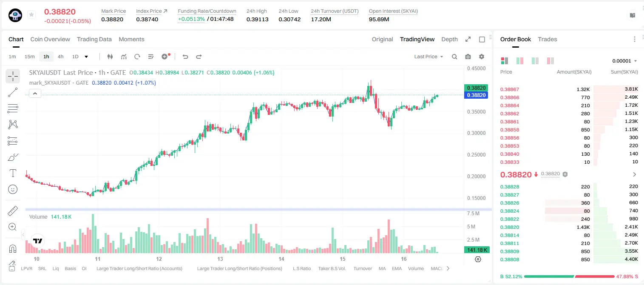Open chart settings gear
The image size is (644, 285).
click(482, 57)
